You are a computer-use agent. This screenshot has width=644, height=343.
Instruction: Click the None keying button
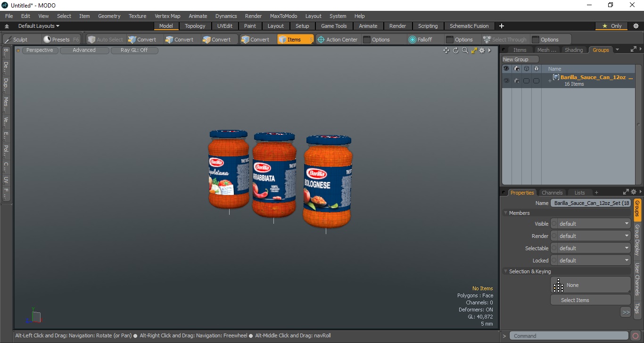tap(591, 285)
